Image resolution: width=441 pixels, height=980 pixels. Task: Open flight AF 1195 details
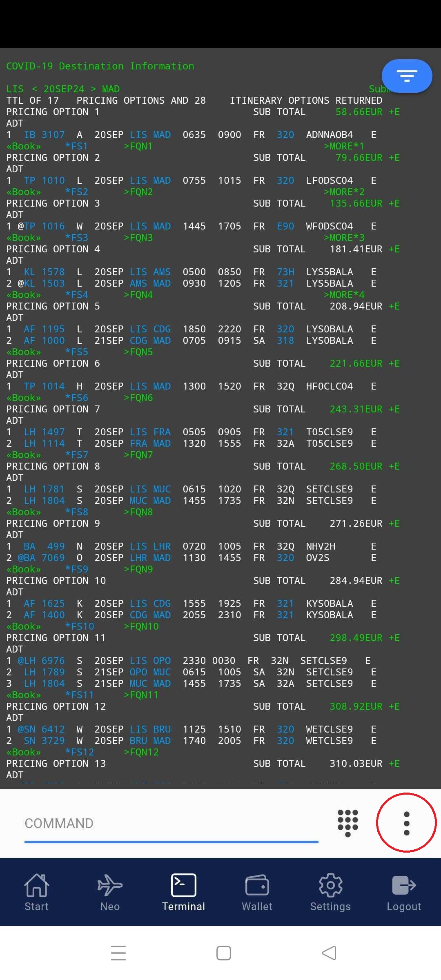coord(44,329)
